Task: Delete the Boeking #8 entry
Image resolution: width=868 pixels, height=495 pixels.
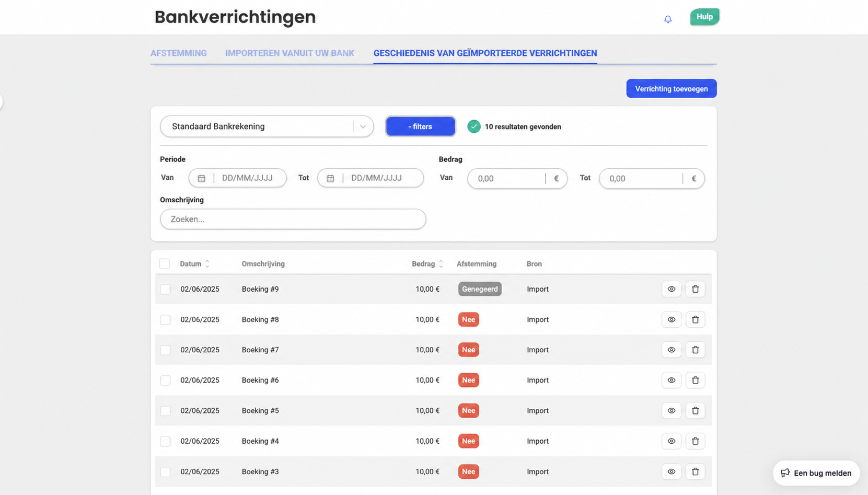Action: (x=696, y=319)
